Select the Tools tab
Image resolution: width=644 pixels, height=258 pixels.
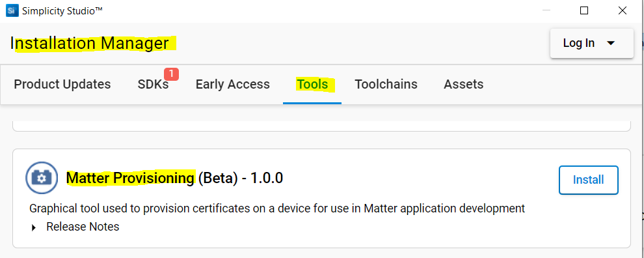(312, 84)
